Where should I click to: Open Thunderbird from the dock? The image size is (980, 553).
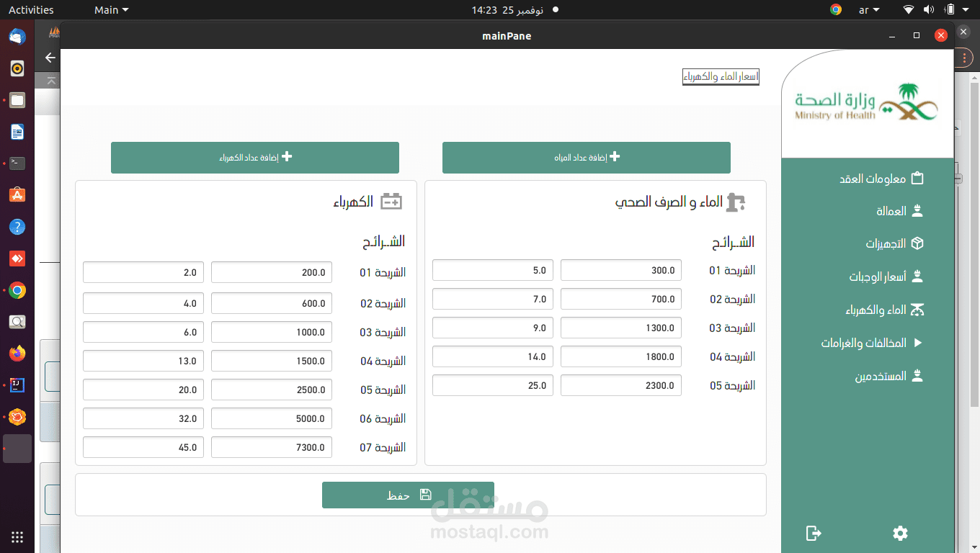click(x=17, y=36)
